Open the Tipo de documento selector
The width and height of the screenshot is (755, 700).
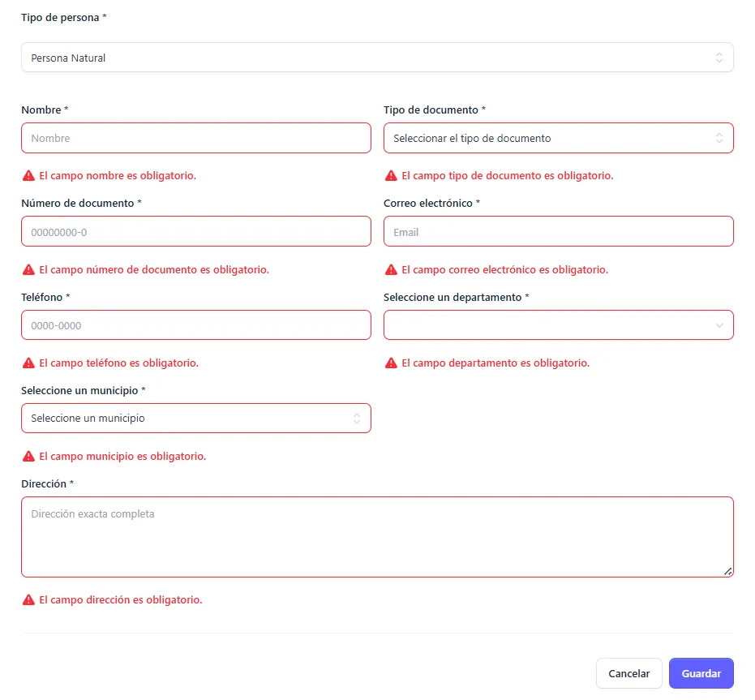click(558, 138)
